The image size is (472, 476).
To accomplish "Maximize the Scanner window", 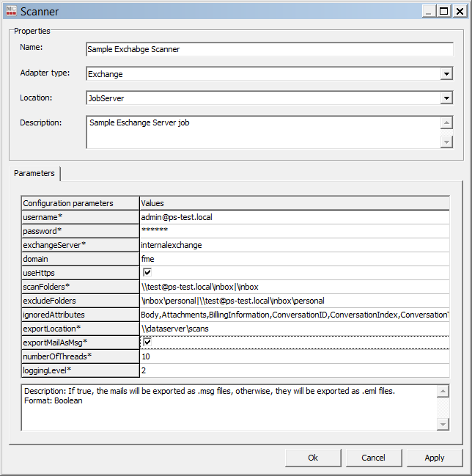I will point(443,11).
